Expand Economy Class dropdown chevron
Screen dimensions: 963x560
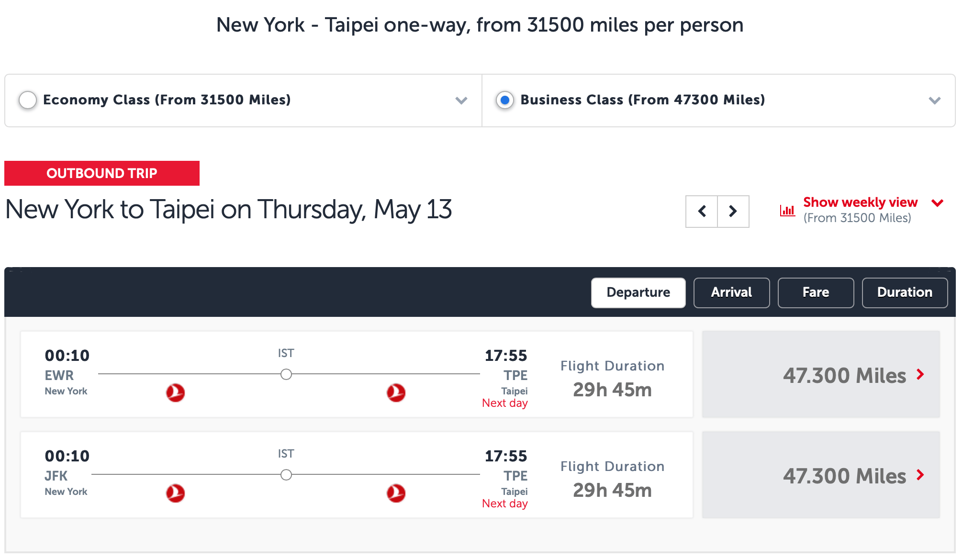461,101
